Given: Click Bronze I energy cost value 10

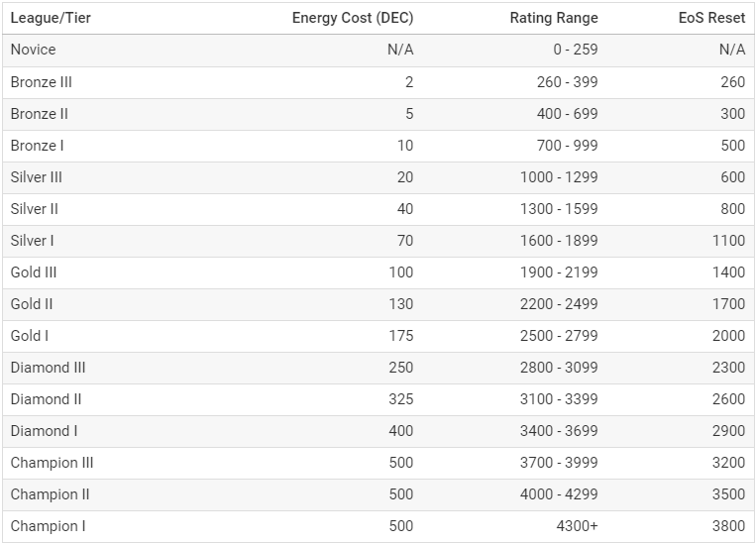Looking at the screenshot, I should click(x=405, y=146).
